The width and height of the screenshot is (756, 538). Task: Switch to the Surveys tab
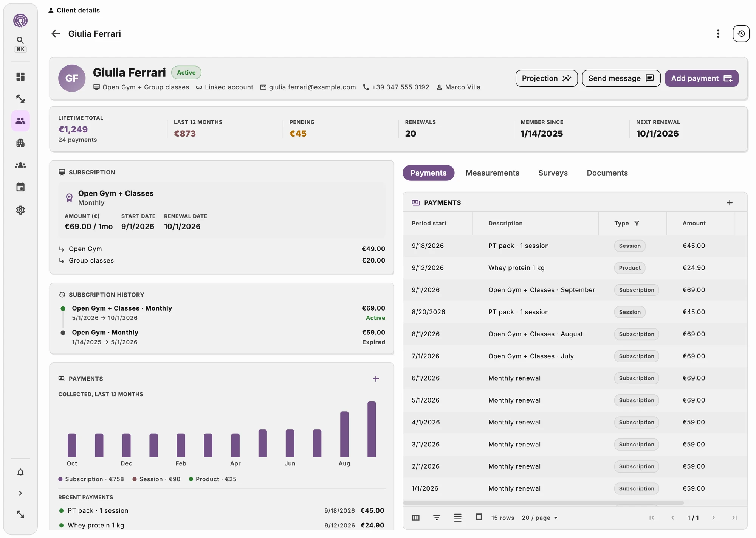553,173
